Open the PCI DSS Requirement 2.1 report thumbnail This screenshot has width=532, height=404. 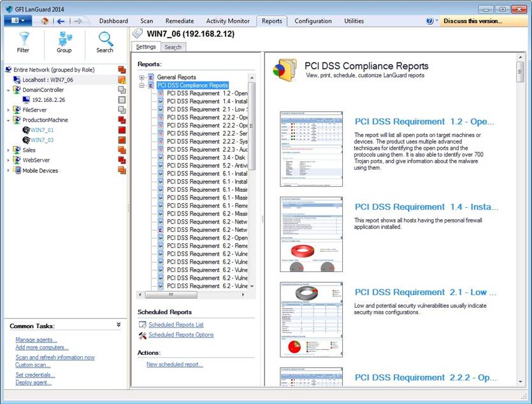[311, 319]
